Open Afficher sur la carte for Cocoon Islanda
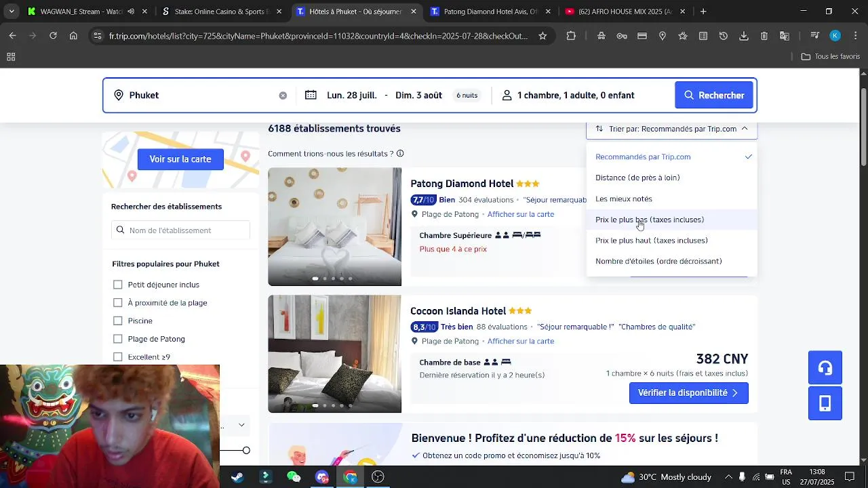Screen dimensions: 868x488 tap(520, 342)
